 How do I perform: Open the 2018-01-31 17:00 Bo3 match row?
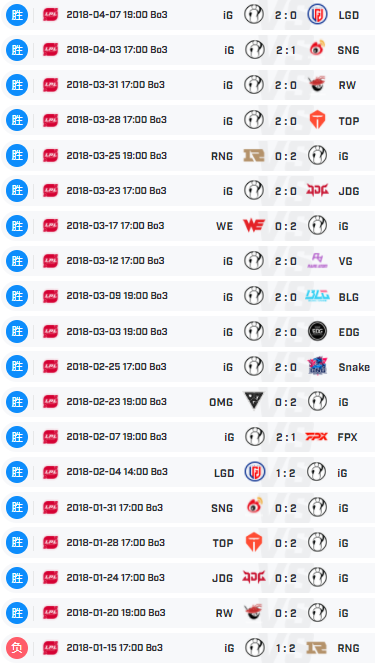(188, 507)
